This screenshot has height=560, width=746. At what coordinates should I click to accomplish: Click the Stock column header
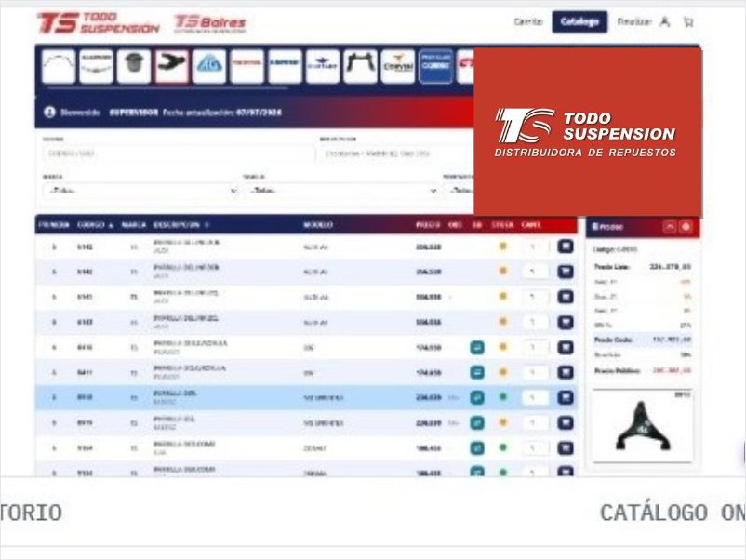pyautogui.click(x=502, y=225)
